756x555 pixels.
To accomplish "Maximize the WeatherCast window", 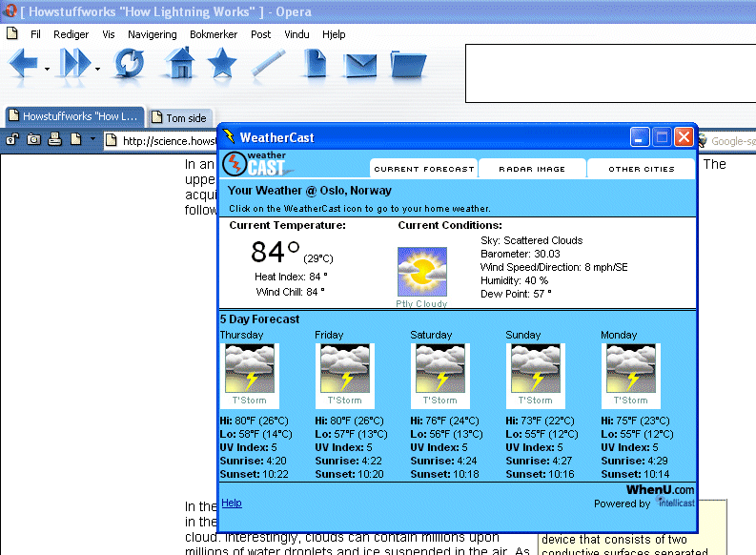I will tap(662, 137).
